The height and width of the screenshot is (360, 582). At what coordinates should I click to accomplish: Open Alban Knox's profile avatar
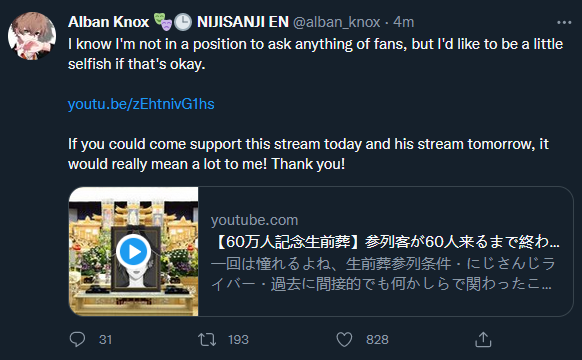click(32, 36)
